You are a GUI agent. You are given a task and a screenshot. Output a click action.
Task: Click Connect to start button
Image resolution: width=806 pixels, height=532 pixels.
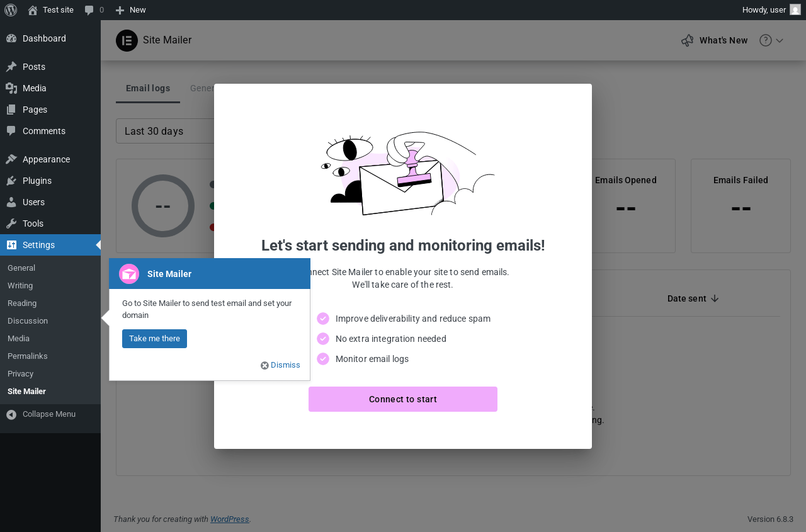pyautogui.click(x=403, y=399)
